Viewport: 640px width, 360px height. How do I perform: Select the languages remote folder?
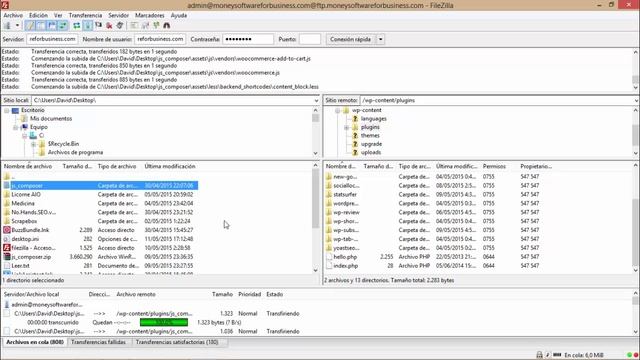point(373,118)
